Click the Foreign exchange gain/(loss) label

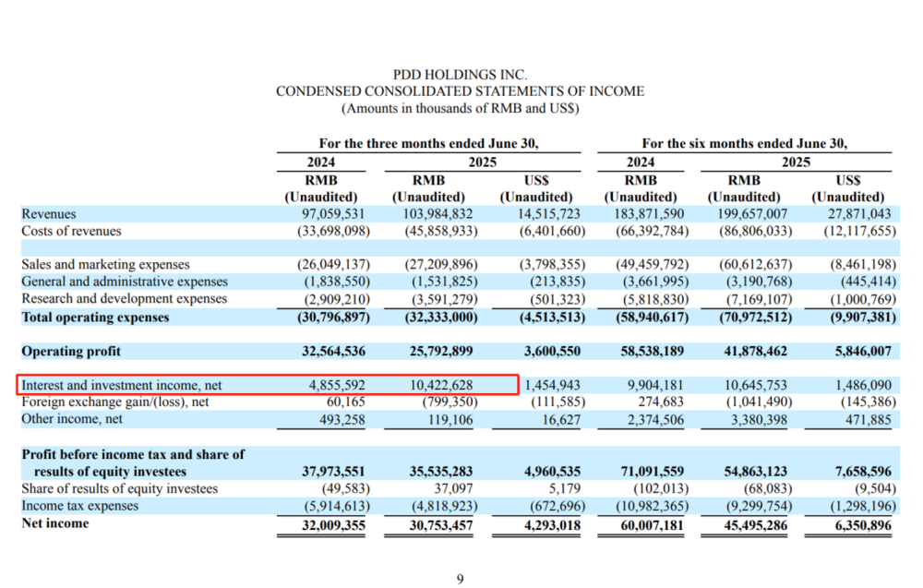[114, 402]
